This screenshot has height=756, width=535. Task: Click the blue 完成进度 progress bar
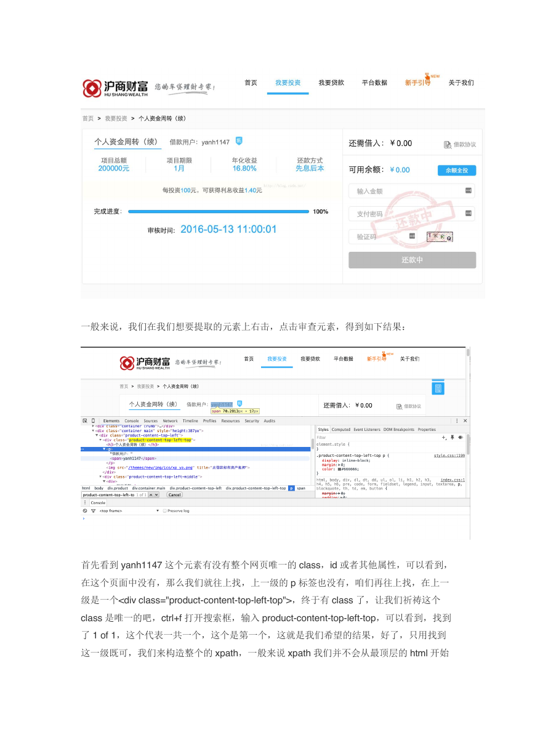pyautogui.click(x=218, y=211)
